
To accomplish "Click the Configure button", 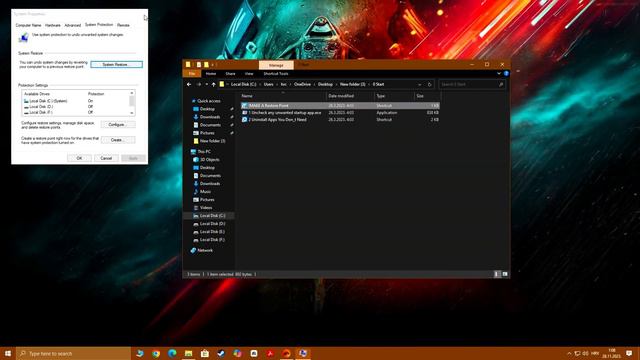I will pos(118,124).
